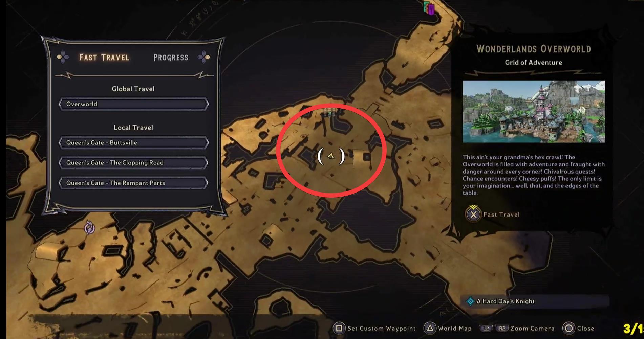Click the ornate icon left of Fast Travel
Screen dimensions: 644x339
click(63, 57)
